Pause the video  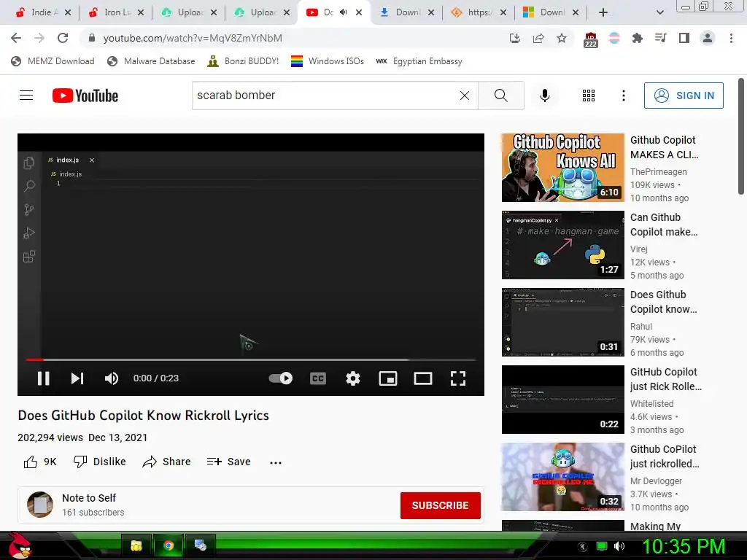[43, 378]
